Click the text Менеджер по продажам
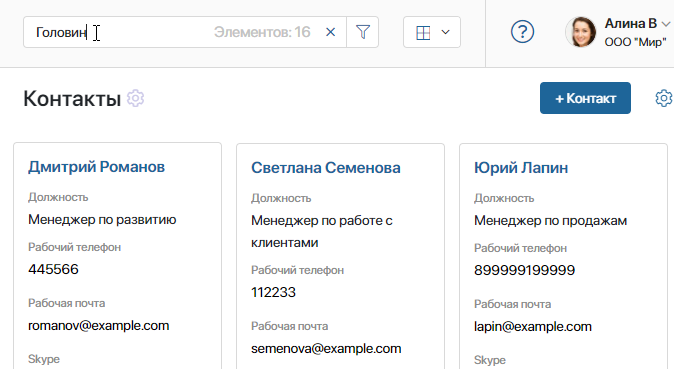 tap(550, 221)
